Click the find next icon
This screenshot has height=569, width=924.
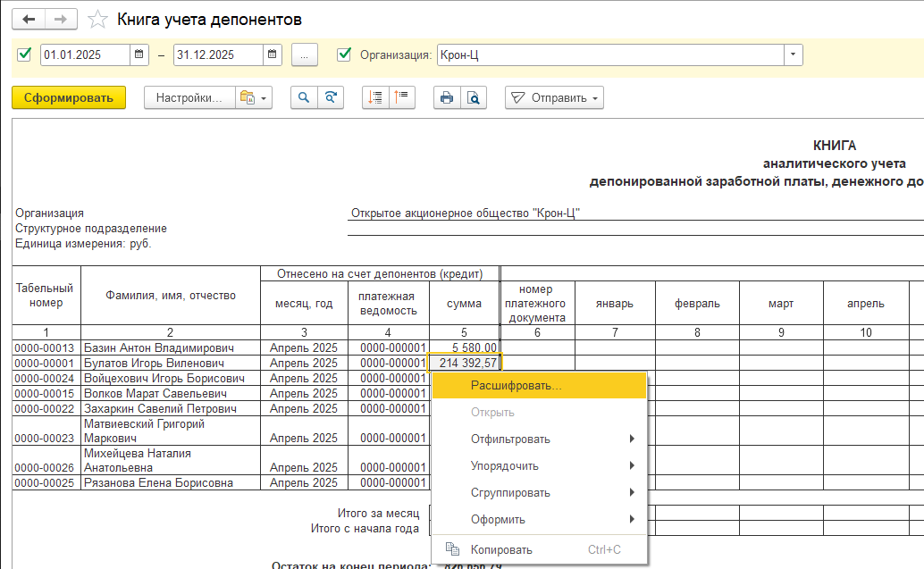331,98
